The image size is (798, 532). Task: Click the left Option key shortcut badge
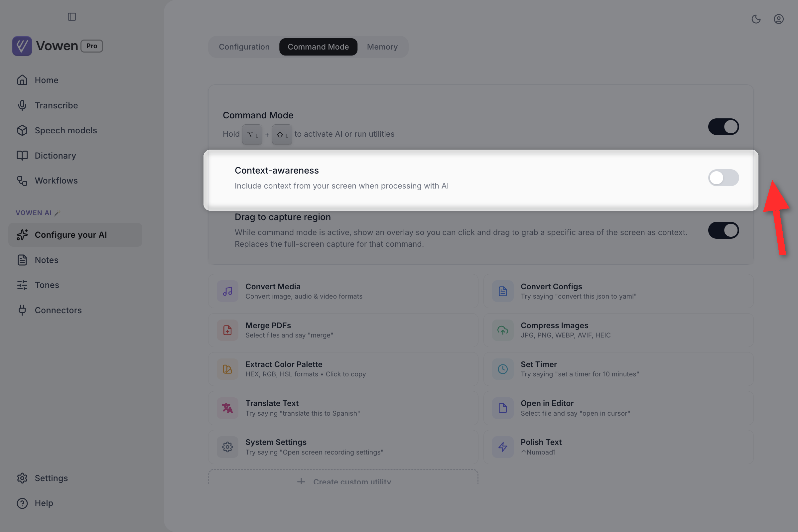click(252, 135)
